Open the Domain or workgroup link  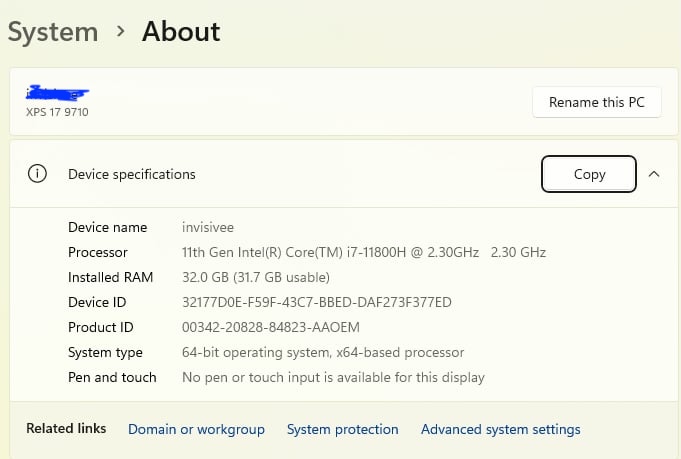196,429
